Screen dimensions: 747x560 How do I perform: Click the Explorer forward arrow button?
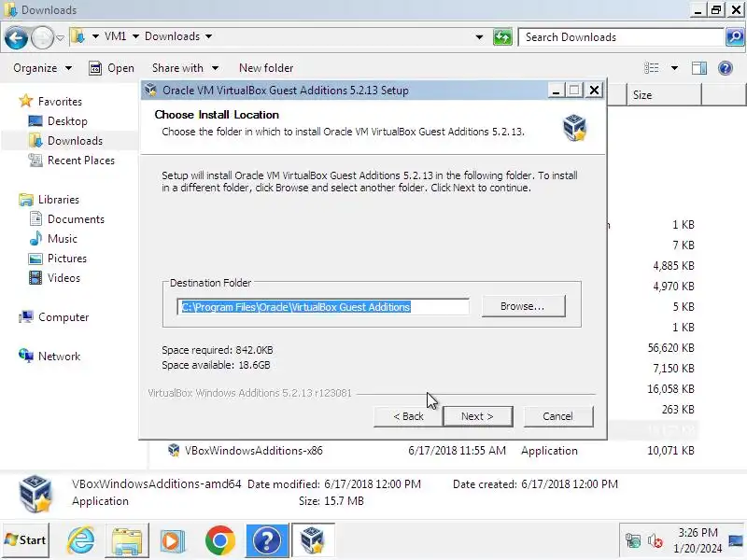42,37
